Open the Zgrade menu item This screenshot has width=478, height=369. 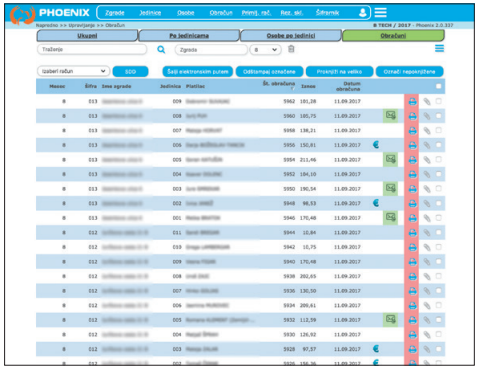pyautogui.click(x=115, y=13)
